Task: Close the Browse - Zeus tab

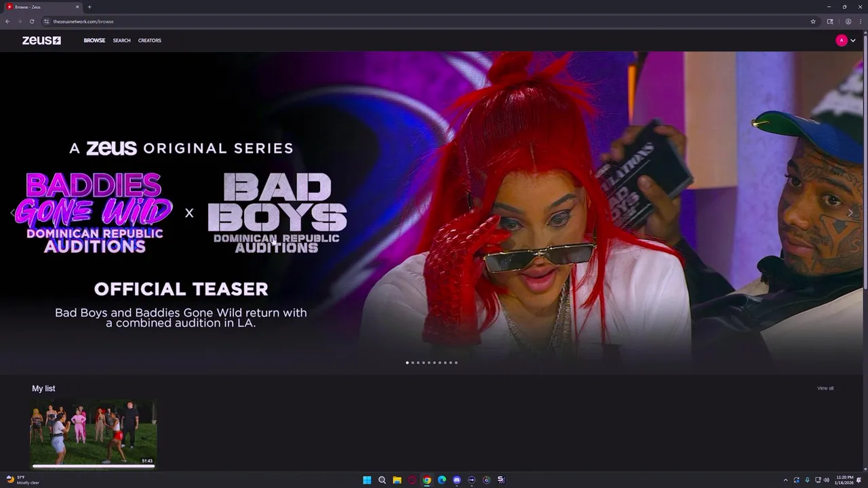Action: (x=77, y=7)
